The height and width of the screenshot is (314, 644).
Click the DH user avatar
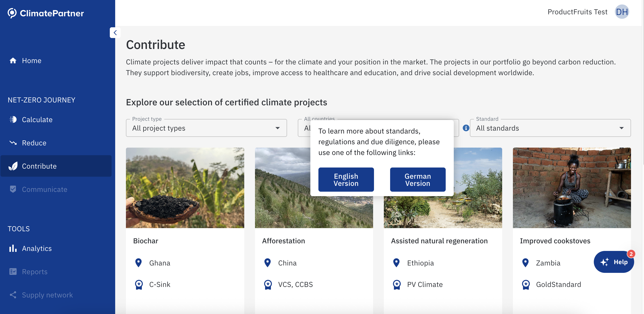(622, 12)
